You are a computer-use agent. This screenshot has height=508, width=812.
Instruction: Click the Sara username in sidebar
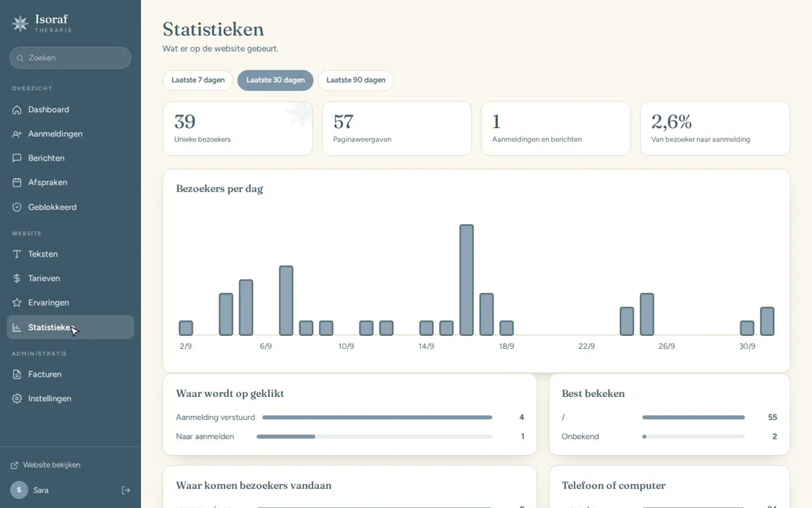(41, 490)
